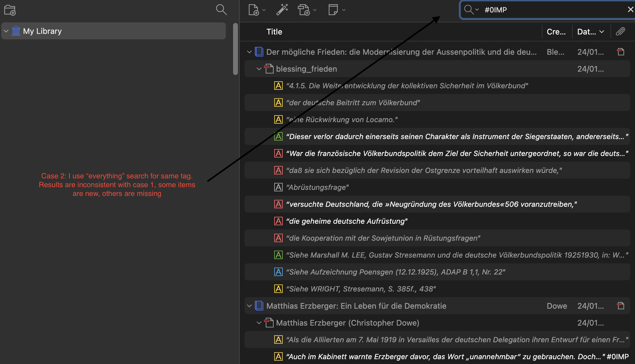Click the New Item icon
635x364 pixels.
click(254, 10)
